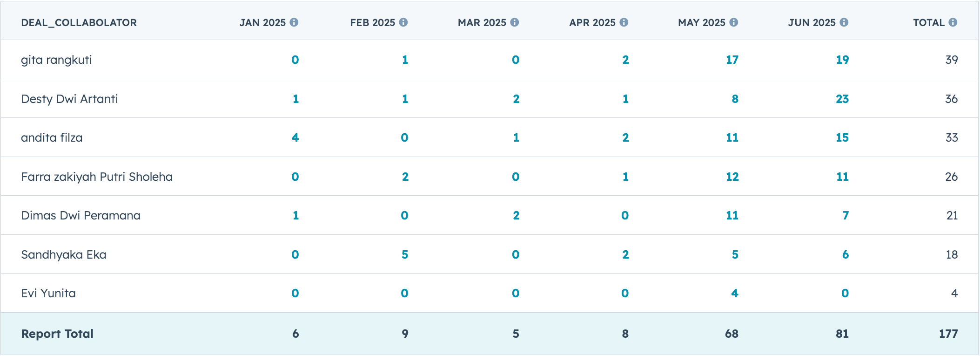Open Desty Dwi Artanti's JUN 2025 value 23
Screen dimensions: 980x356
[x=842, y=99]
